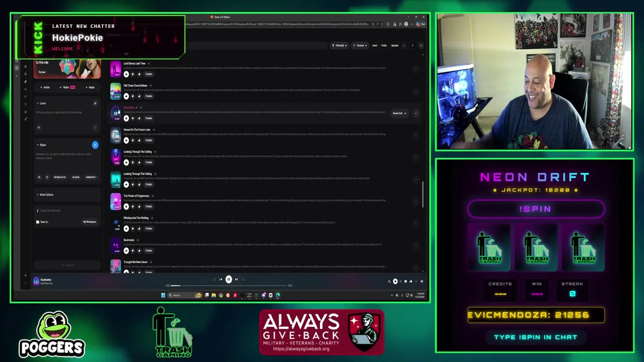644x362 pixels.
Task: Add the 'fat bass drum' style tag
Action: click(x=60, y=177)
